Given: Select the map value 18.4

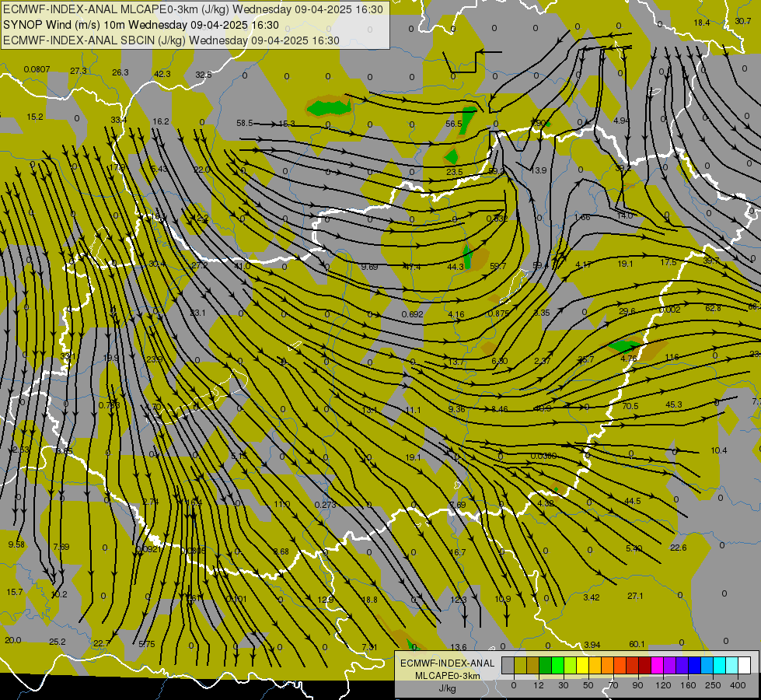Looking at the screenshot, I should [x=701, y=23].
